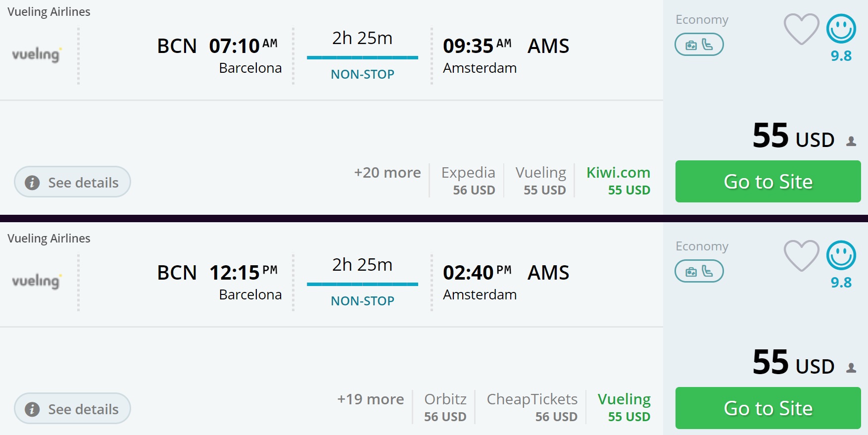Open See details for the 07:10 AM flight
This screenshot has height=435, width=868.
pos(72,182)
